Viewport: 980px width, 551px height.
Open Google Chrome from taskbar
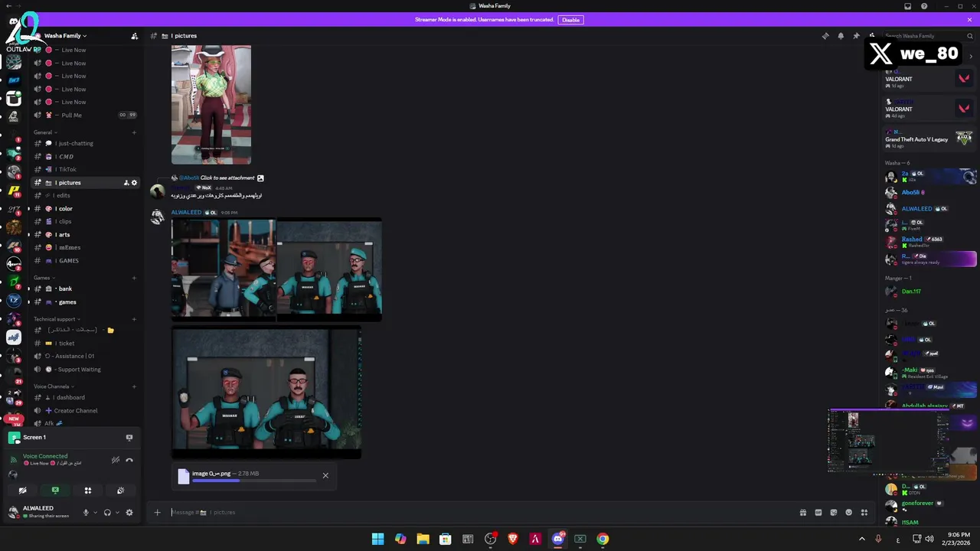click(603, 540)
